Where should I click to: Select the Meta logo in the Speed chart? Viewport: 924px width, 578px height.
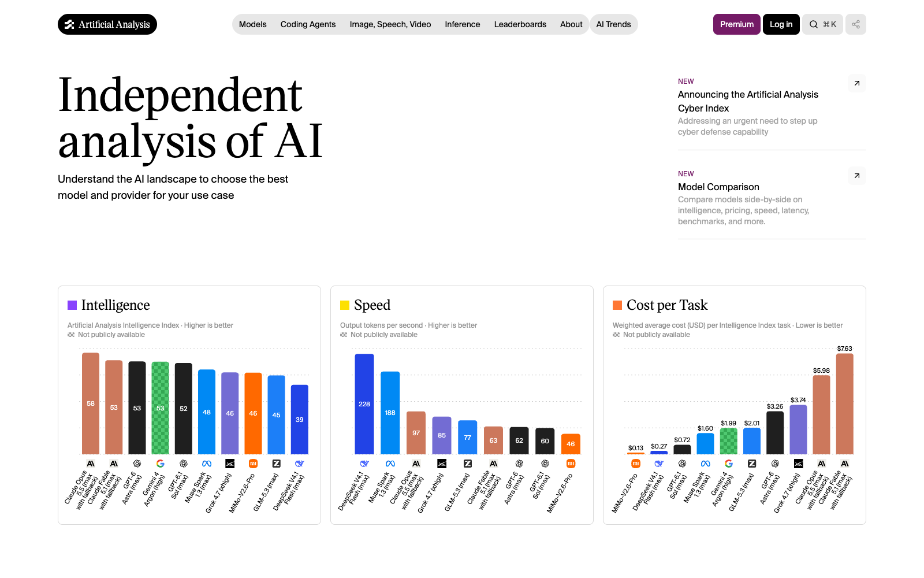coord(390,464)
